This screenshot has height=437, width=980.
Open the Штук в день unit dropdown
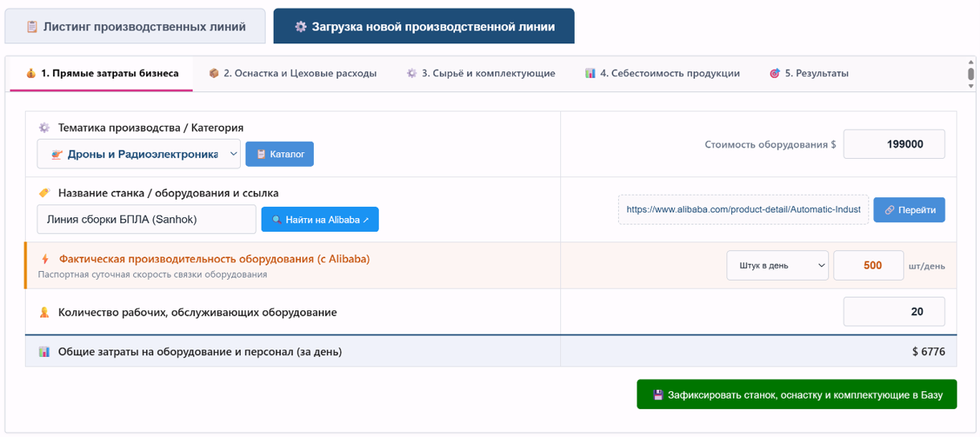point(778,265)
